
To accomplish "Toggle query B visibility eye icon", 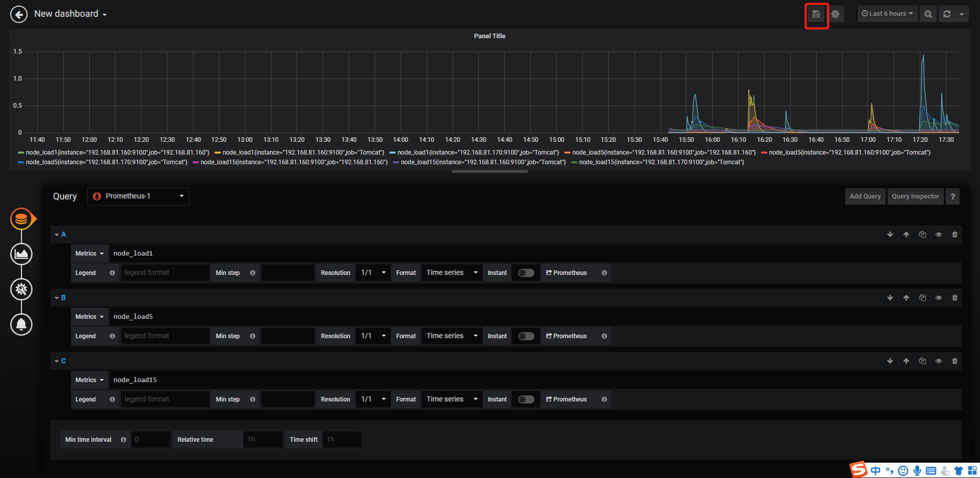I will tap(939, 298).
